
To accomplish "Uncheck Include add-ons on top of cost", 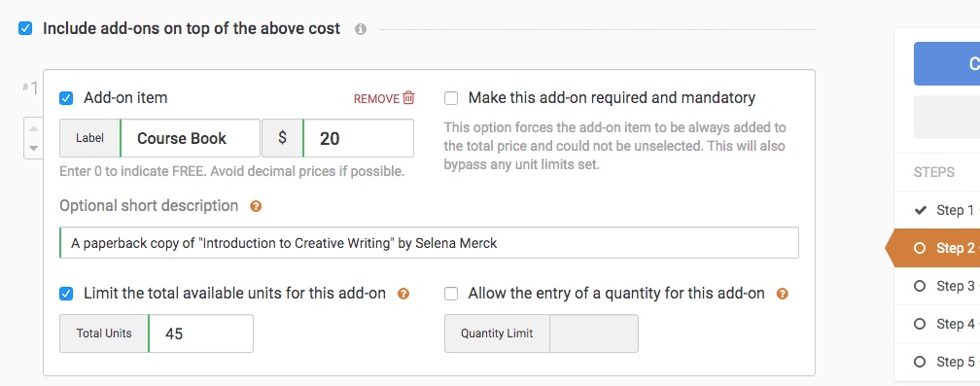I will click(25, 29).
